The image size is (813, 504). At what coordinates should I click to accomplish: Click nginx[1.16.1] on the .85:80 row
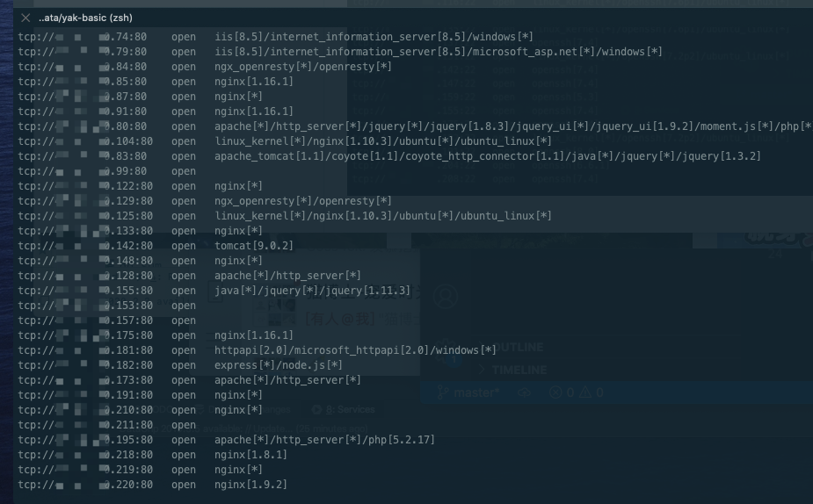coord(253,82)
